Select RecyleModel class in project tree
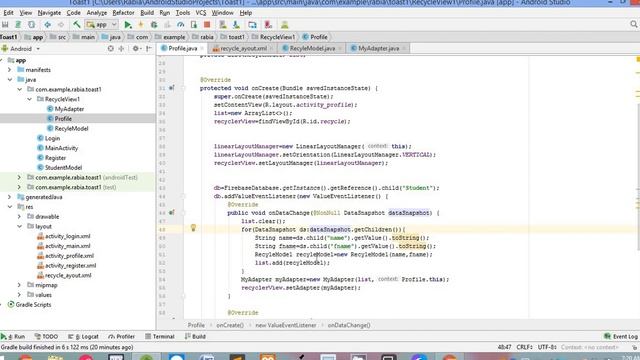640x360 pixels. [67, 129]
